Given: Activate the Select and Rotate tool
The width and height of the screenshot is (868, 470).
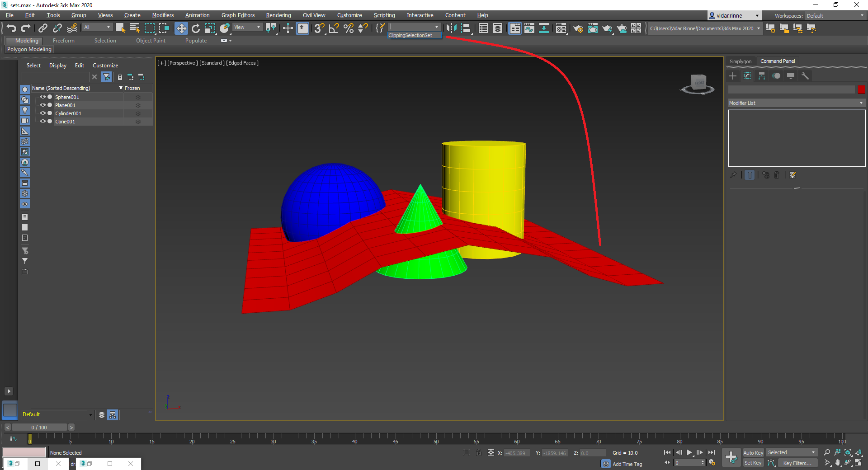Looking at the screenshot, I should point(196,28).
